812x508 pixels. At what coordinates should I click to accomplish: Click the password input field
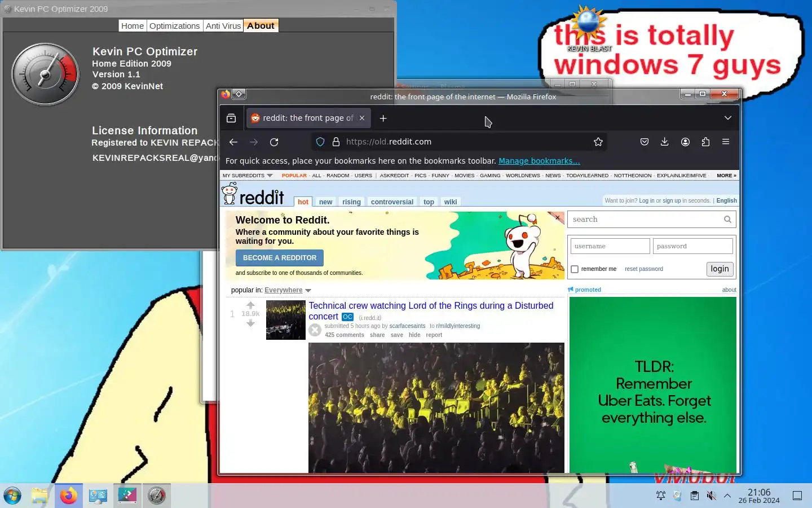click(693, 246)
